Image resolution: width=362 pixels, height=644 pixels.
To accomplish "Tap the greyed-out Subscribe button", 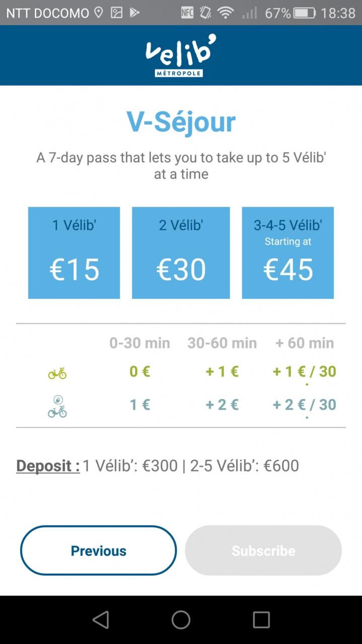I will tap(263, 550).
